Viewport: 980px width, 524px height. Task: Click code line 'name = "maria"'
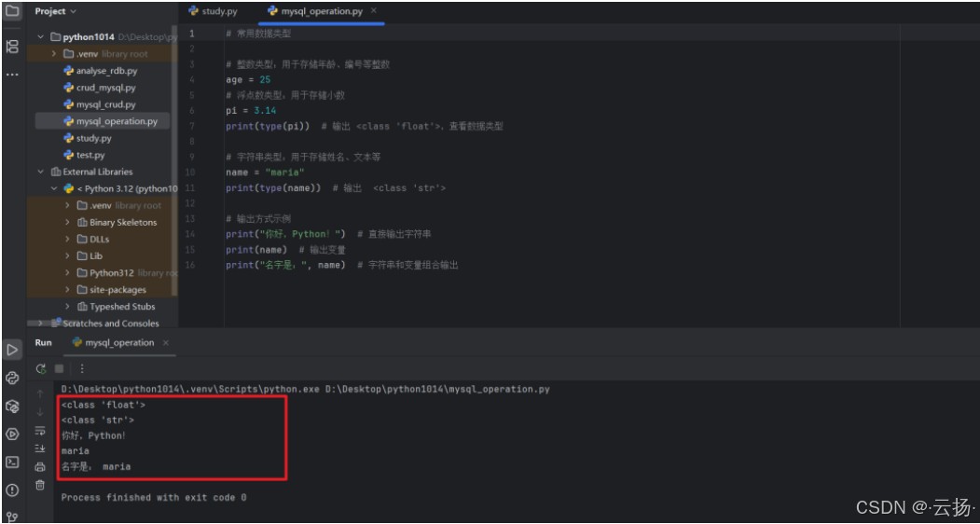pos(265,172)
